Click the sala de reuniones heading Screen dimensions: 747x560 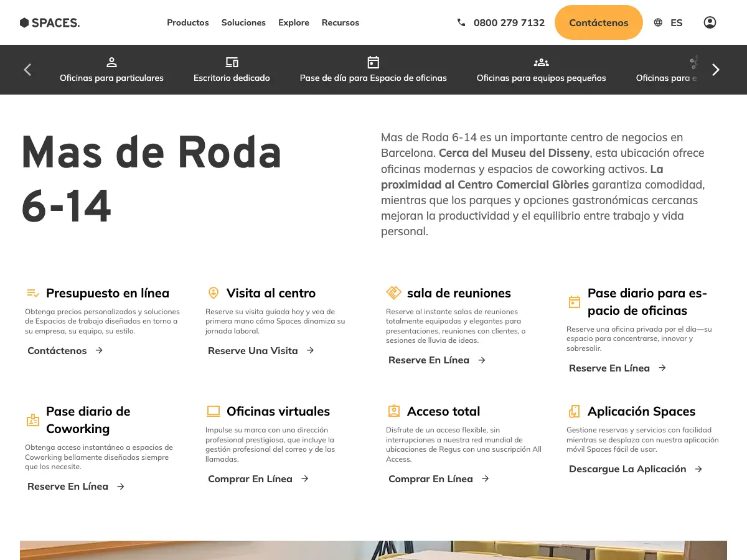pos(459,293)
